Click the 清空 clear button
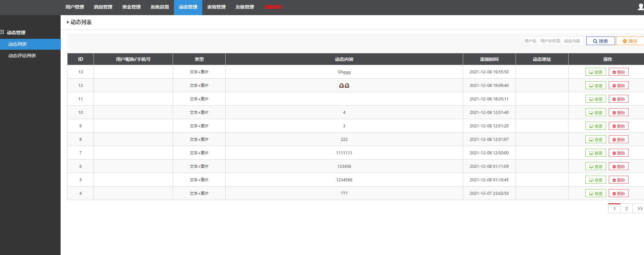Image resolution: width=644 pixels, height=255 pixels. (x=630, y=41)
